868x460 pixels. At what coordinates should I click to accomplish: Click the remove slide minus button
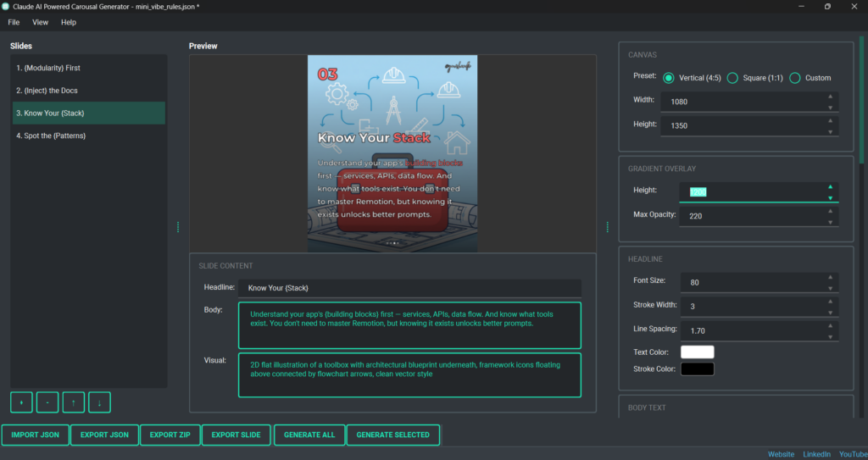coord(47,402)
